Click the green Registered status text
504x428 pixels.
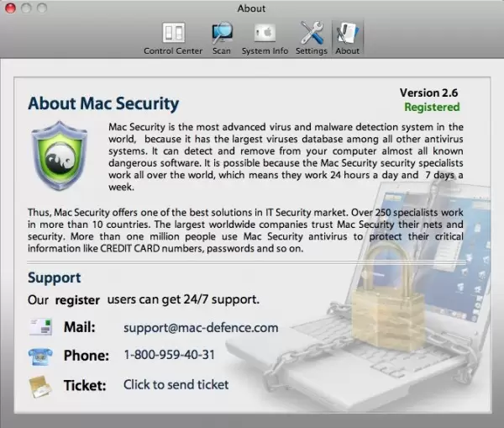point(432,107)
